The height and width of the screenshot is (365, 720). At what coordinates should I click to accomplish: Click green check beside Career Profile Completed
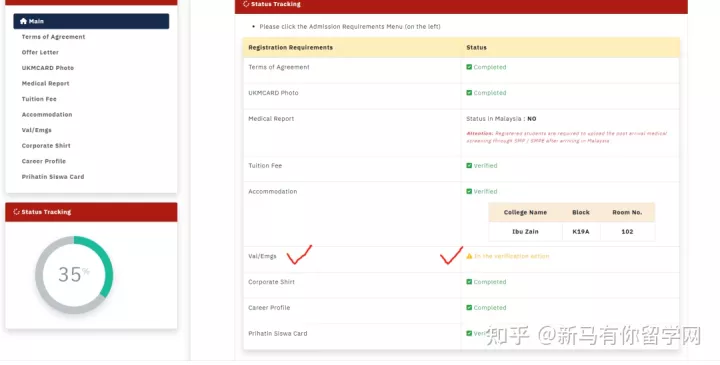click(x=469, y=308)
